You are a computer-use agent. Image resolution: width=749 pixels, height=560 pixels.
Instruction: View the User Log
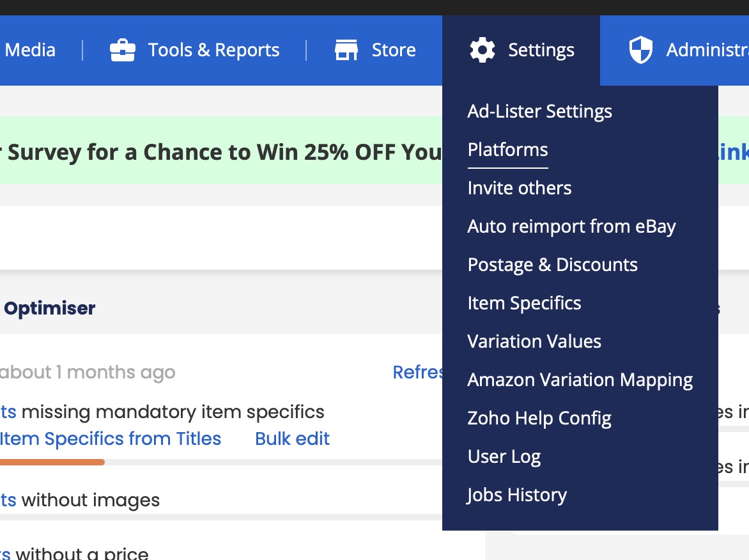tap(504, 457)
